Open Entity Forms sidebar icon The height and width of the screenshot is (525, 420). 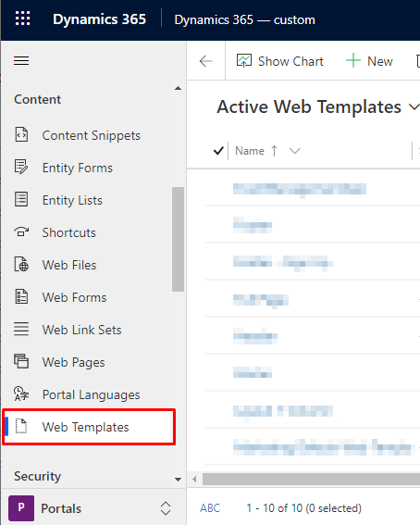click(x=21, y=167)
